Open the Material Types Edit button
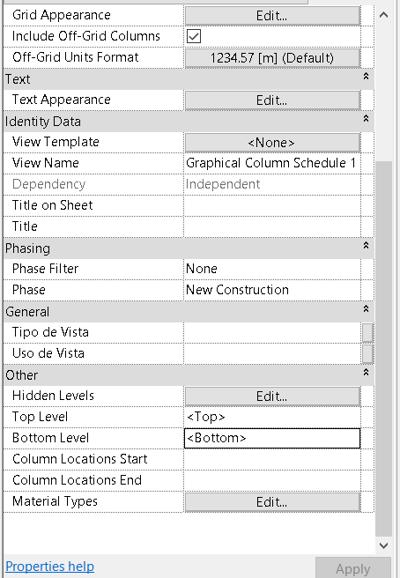The width and height of the screenshot is (400, 578). [x=272, y=502]
